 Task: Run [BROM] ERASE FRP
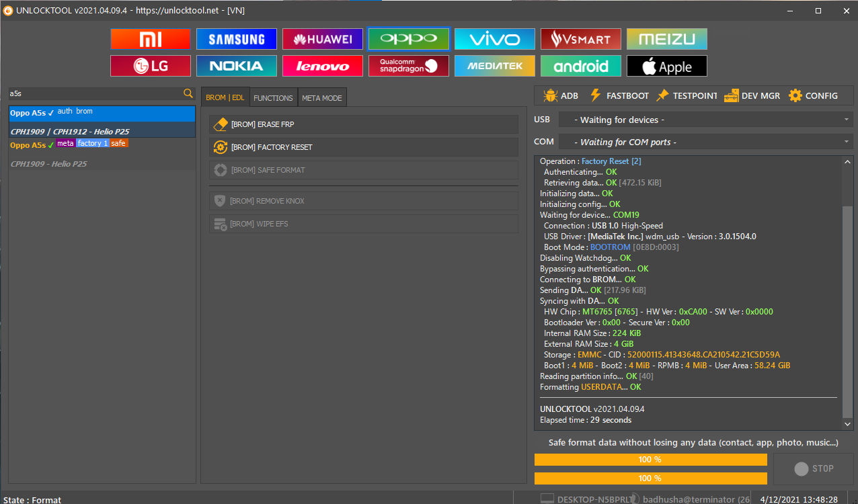click(x=364, y=124)
